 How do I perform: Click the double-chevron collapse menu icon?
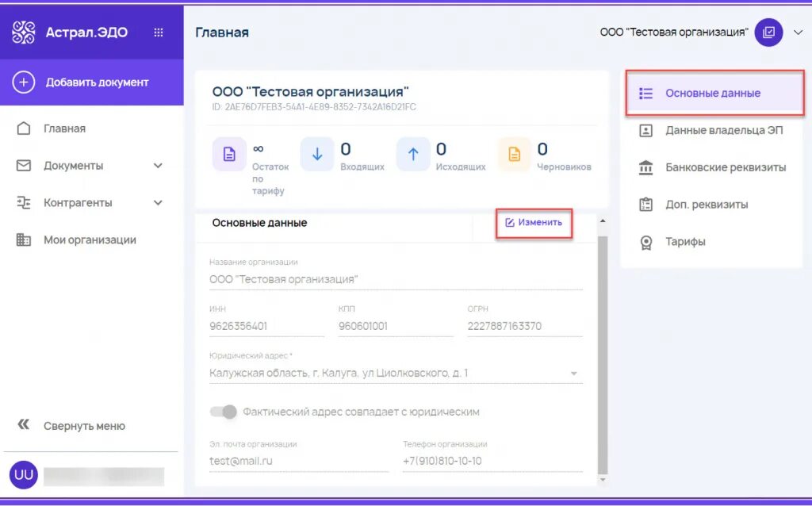[23, 425]
